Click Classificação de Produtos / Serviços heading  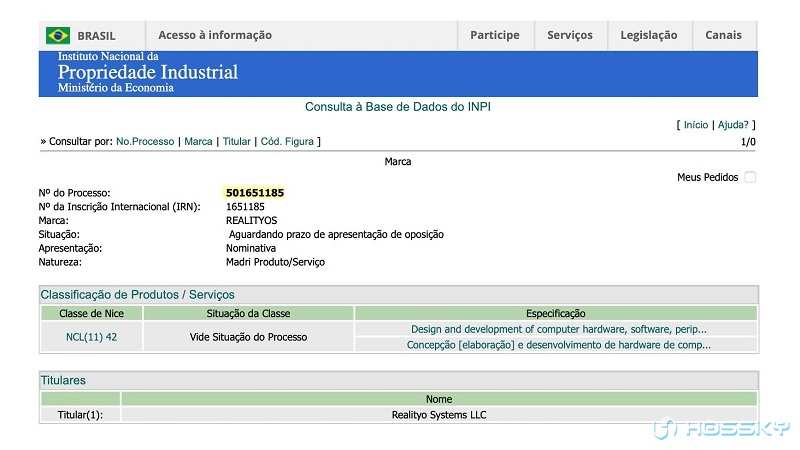click(137, 294)
